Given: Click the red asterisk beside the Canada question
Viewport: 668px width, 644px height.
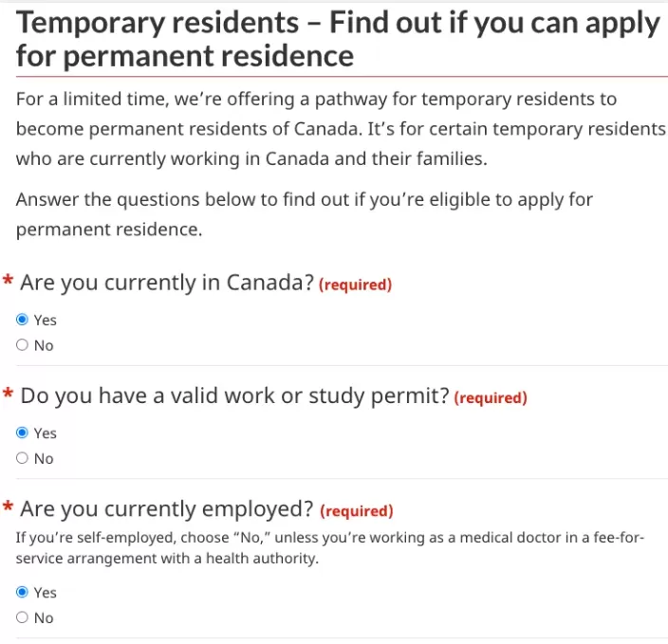Looking at the screenshot, I should click(9, 280).
